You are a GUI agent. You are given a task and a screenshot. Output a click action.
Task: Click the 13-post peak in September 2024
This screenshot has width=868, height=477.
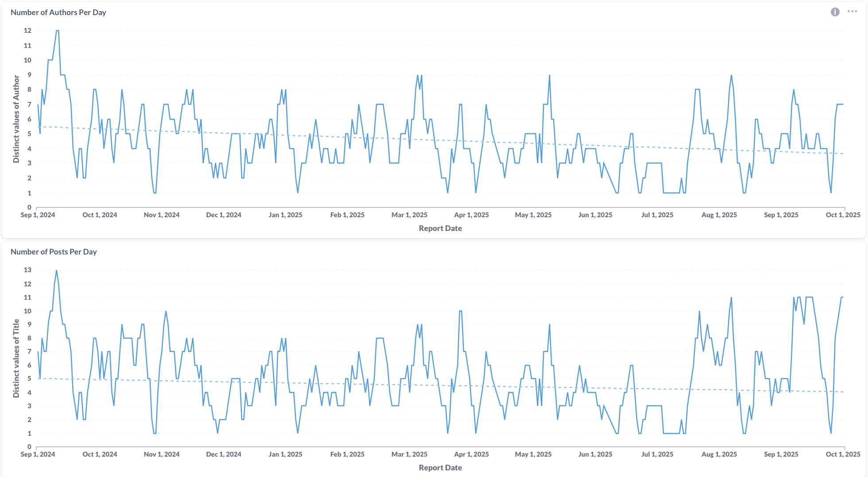pyautogui.click(x=56, y=270)
